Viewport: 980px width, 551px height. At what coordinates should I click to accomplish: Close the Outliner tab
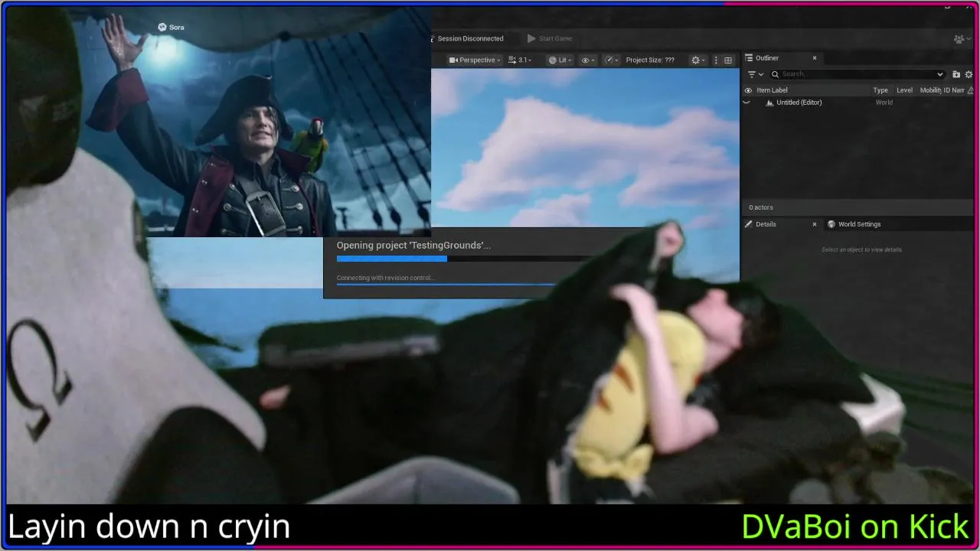[815, 58]
